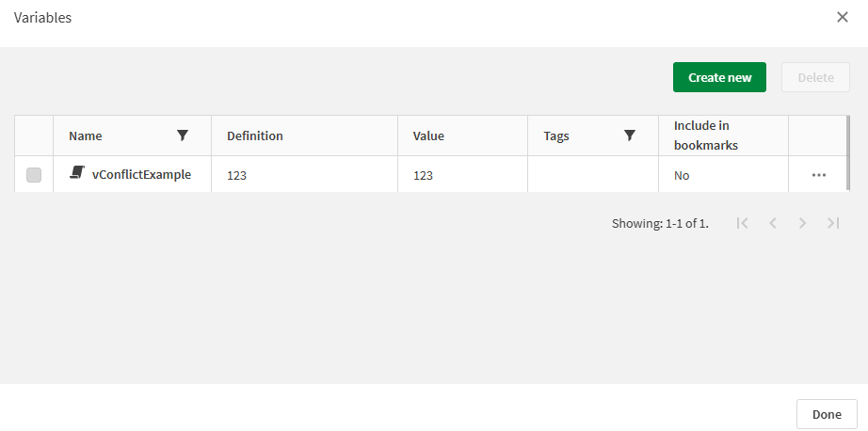Go to the previous page of variables

773,223
